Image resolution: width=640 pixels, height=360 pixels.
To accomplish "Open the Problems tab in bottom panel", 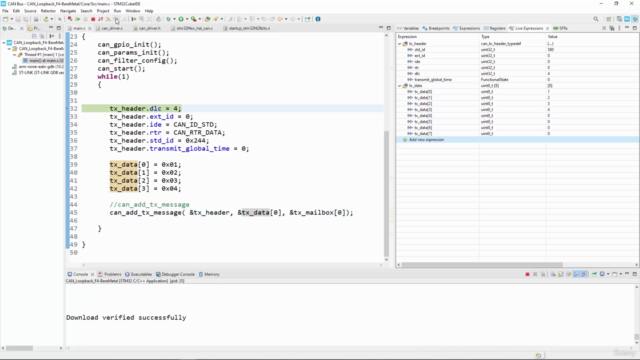I will click(x=109, y=274).
